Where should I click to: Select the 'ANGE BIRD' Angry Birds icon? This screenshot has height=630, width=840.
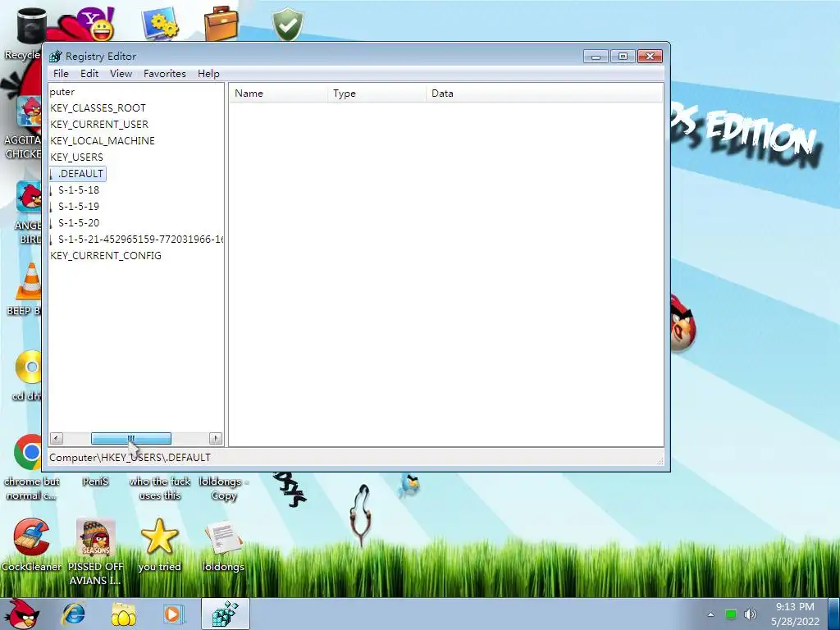[29, 212]
